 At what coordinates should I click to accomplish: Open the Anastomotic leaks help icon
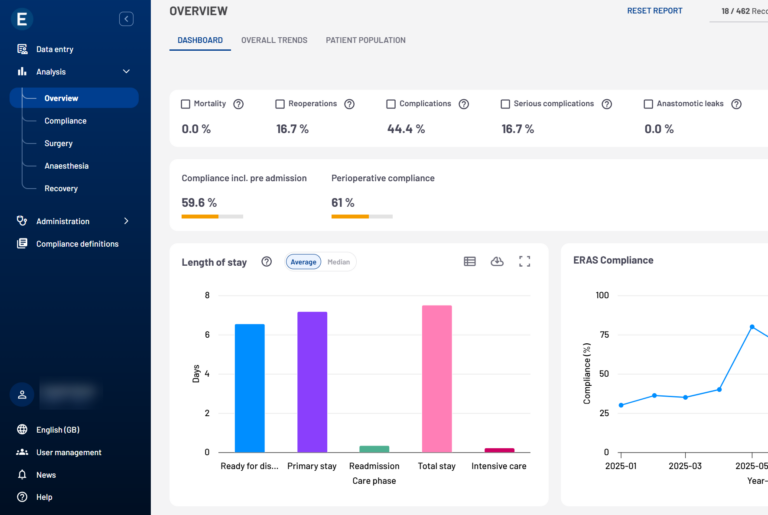click(736, 104)
